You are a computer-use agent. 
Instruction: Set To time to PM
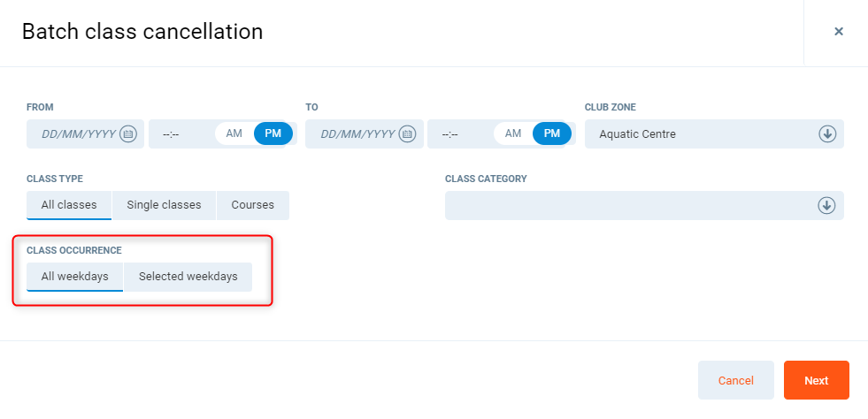point(552,133)
